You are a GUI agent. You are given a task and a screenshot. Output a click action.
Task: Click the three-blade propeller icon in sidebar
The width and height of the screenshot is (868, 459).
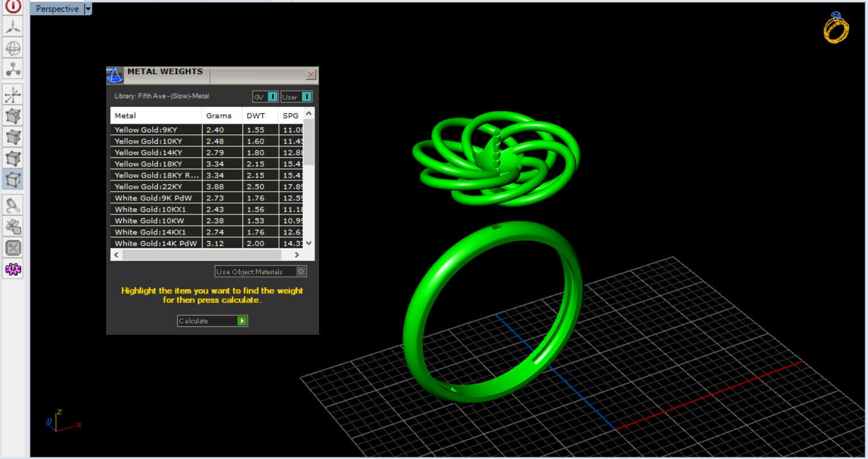(x=13, y=27)
